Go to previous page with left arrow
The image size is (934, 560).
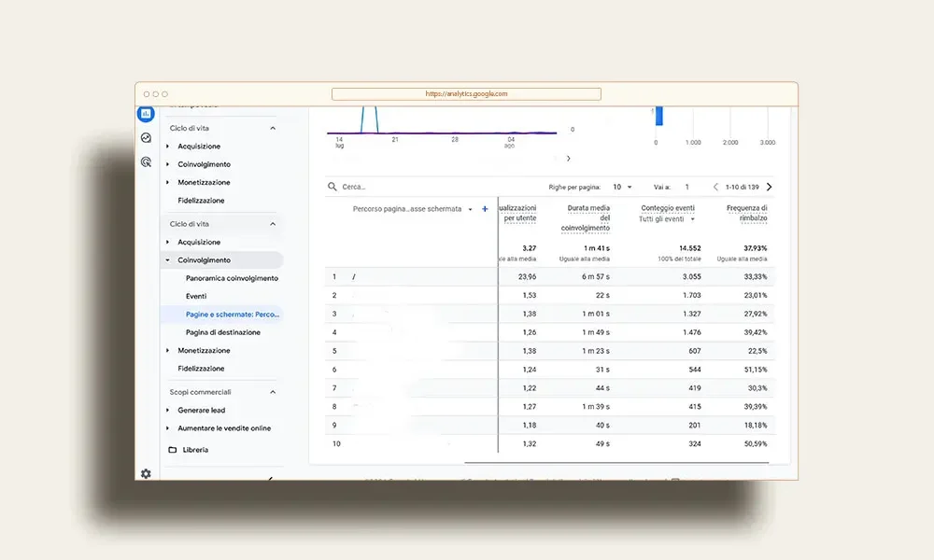tap(715, 187)
